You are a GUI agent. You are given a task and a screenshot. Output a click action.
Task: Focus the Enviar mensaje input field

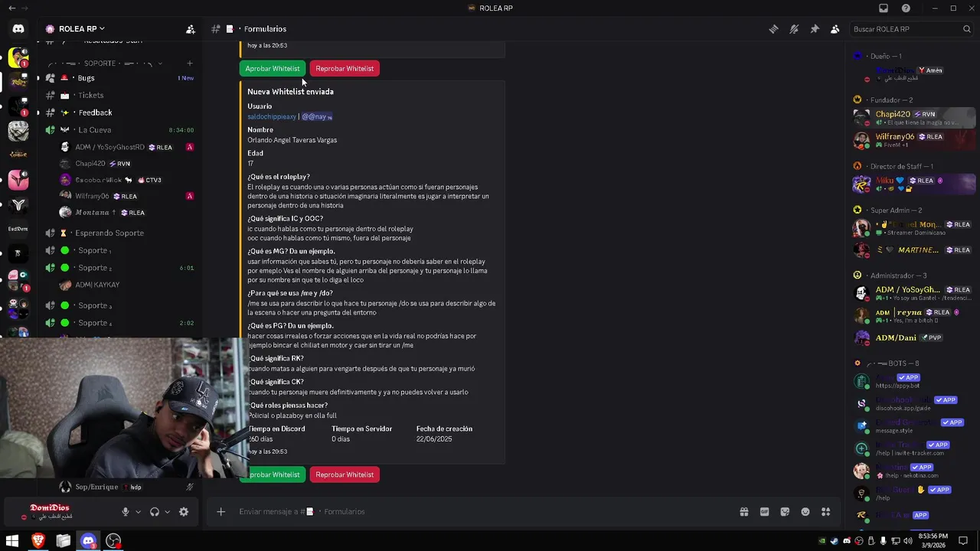[482, 512]
